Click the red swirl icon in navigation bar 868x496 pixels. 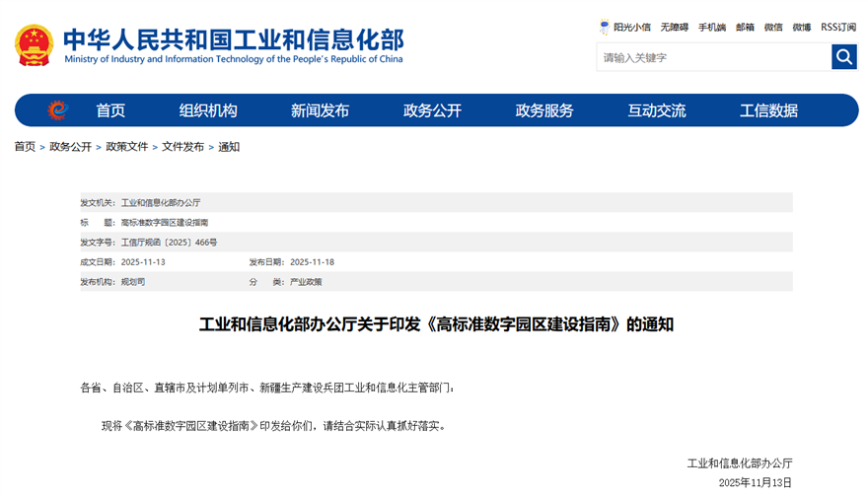[58, 110]
